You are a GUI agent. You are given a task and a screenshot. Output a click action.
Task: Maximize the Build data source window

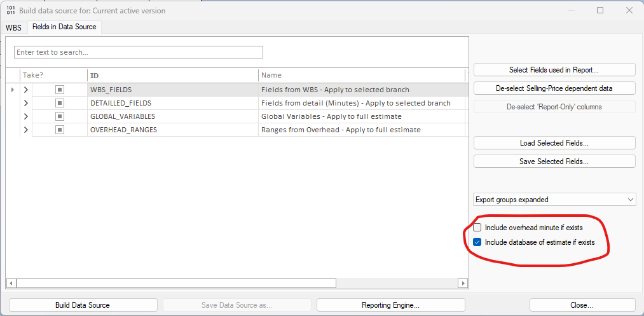pos(600,11)
